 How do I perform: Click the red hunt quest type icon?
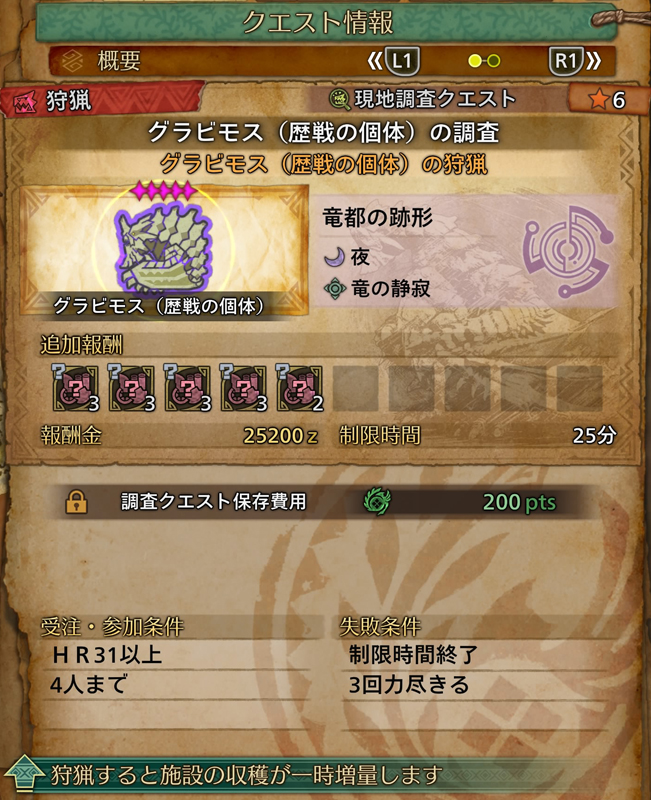coord(24,103)
